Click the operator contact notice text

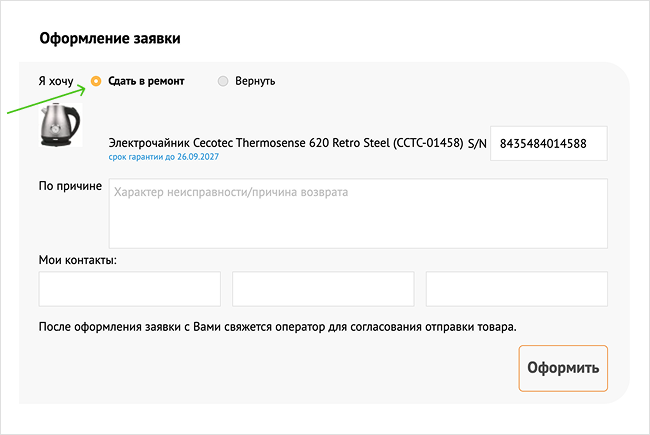tap(278, 327)
